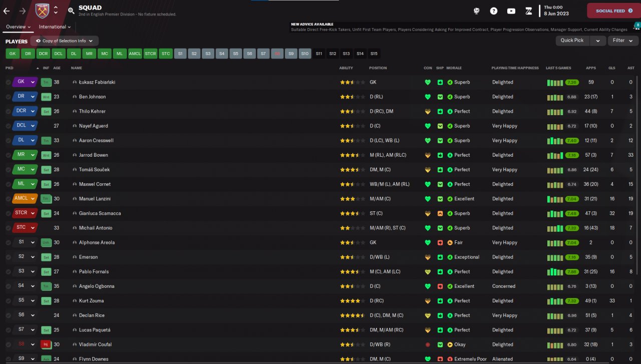Image resolution: width=641 pixels, height=364 pixels.
Task: Select the AMCL position button
Action: pyautogui.click(x=135, y=54)
